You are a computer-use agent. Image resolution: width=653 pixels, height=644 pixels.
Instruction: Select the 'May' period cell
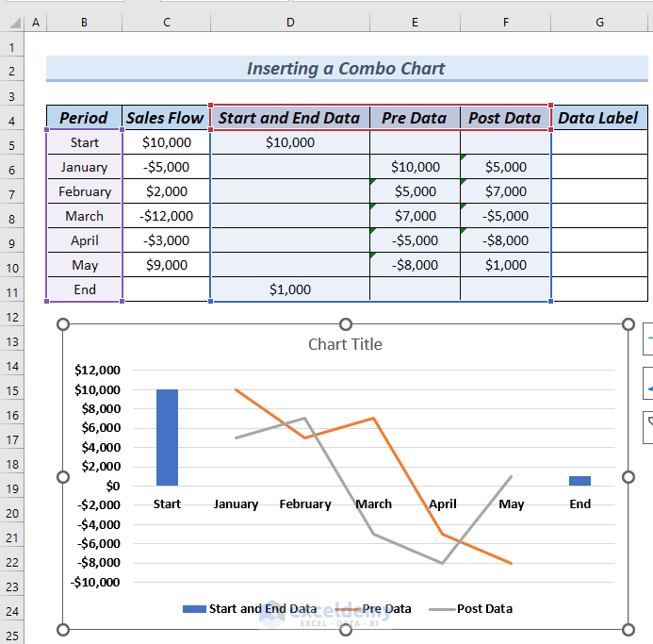(x=84, y=265)
